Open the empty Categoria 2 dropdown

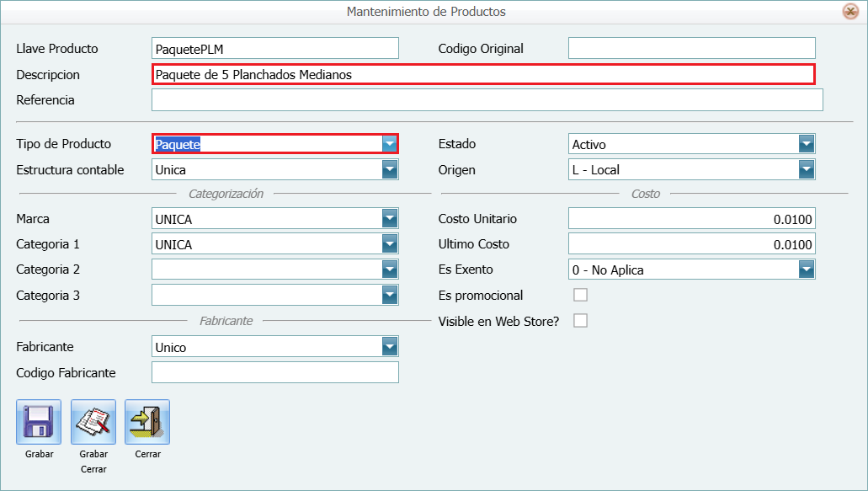coord(389,270)
